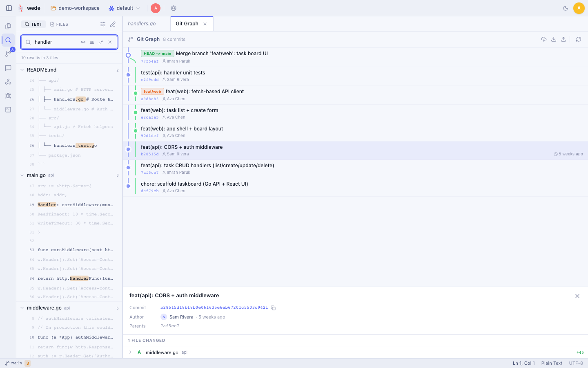
Task: Select the commit 'feat(api): task CRUD handlers'
Action: [355, 169]
